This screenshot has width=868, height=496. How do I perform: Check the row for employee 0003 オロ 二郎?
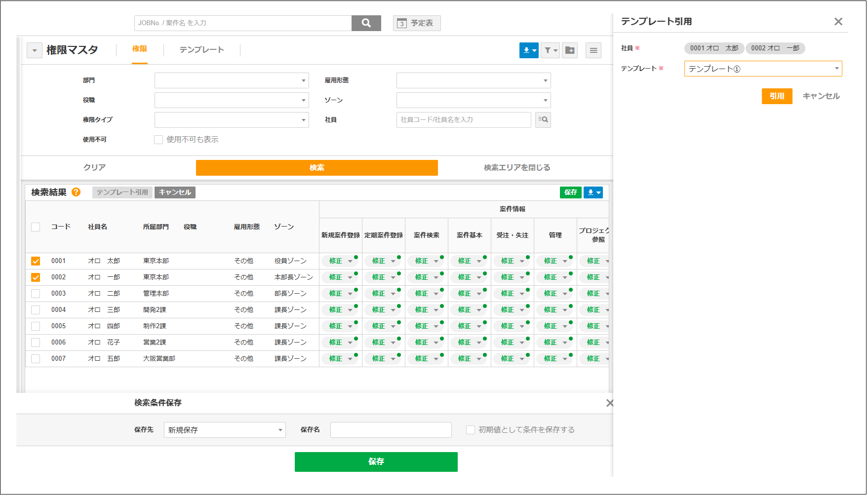35,293
